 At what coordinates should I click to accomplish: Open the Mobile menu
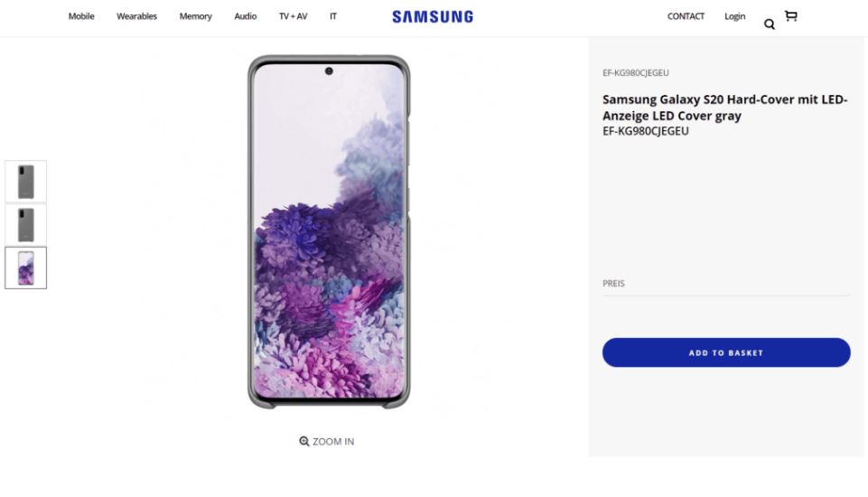[x=81, y=16]
